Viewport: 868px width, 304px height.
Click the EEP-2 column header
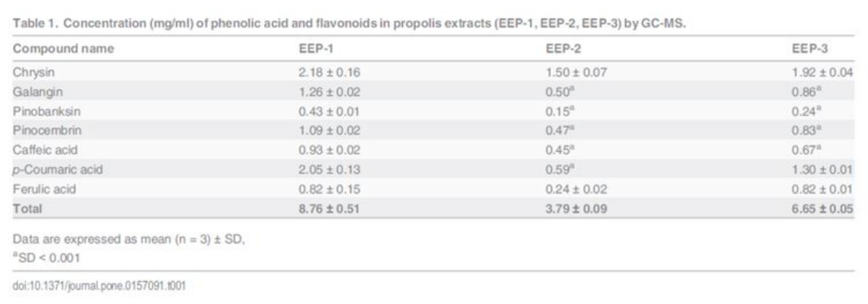coord(563,49)
